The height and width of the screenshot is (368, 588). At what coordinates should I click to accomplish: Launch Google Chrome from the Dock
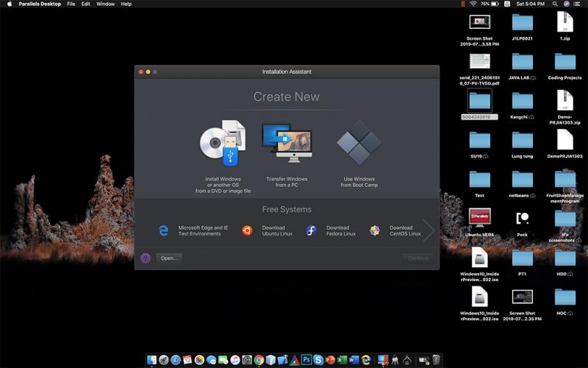pos(259,360)
